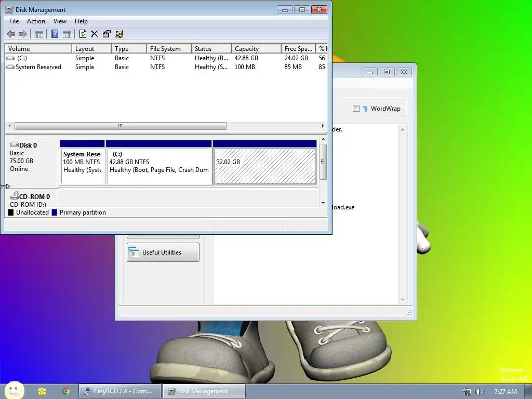
Task: Toggle the WordWrap checkbox in EasyBCD
Action: 356,108
